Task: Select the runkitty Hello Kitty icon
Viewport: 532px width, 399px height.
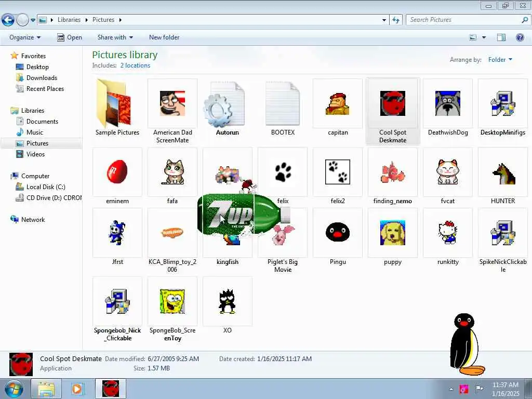Action: [x=447, y=233]
